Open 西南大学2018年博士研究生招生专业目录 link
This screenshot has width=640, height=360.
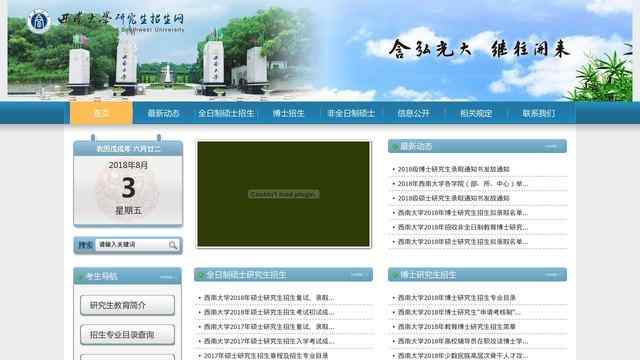[x=457, y=298]
